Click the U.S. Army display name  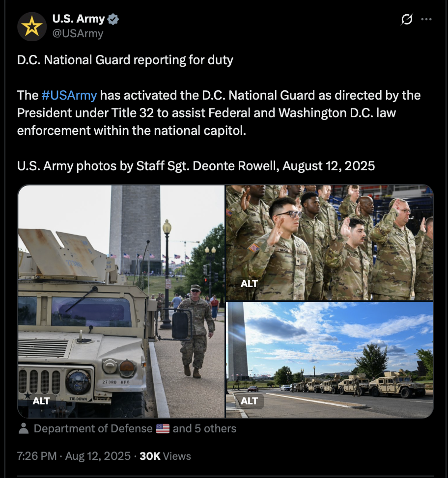click(x=79, y=19)
